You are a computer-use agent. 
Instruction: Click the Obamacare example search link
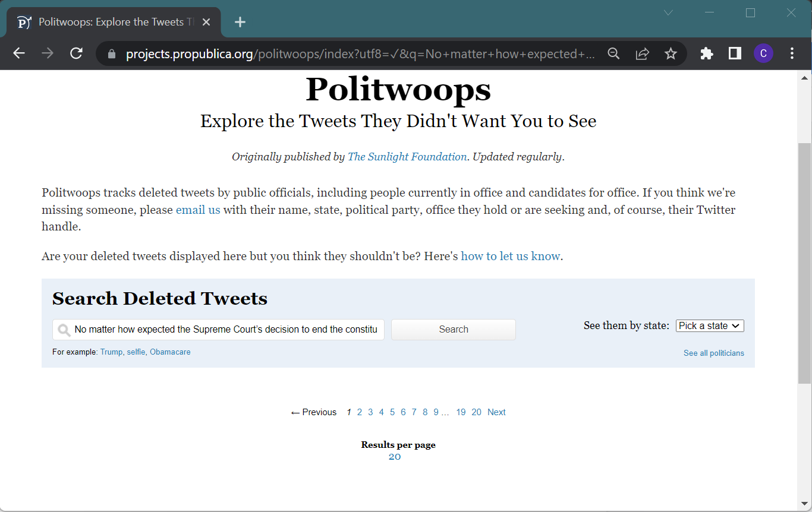(x=170, y=352)
